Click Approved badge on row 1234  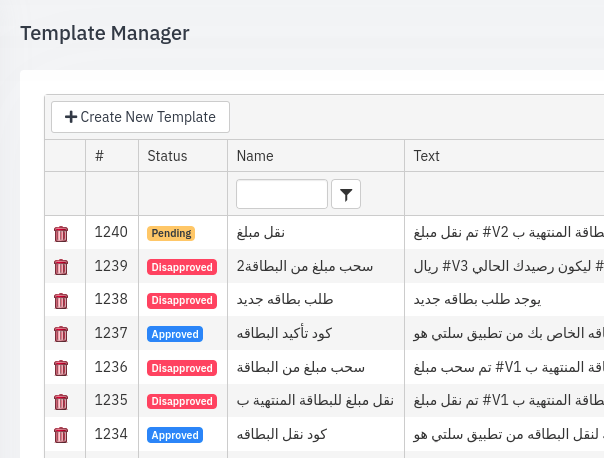pyautogui.click(x=175, y=435)
